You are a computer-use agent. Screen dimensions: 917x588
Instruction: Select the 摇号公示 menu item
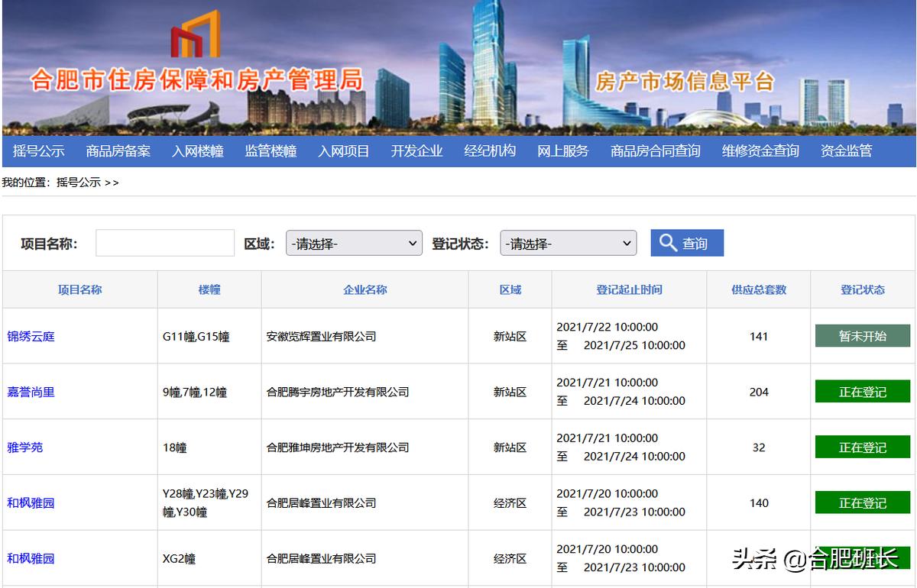(x=38, y=150)
